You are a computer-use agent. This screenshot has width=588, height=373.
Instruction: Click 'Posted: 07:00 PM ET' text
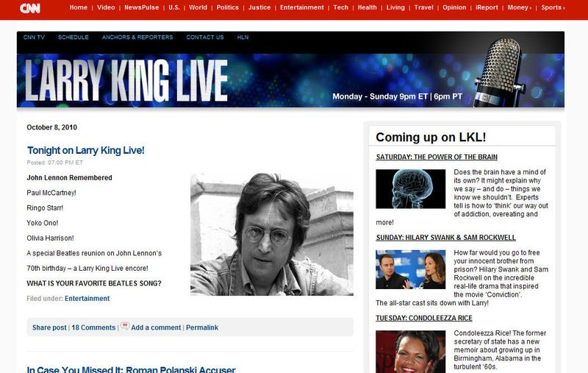point(54,163)
